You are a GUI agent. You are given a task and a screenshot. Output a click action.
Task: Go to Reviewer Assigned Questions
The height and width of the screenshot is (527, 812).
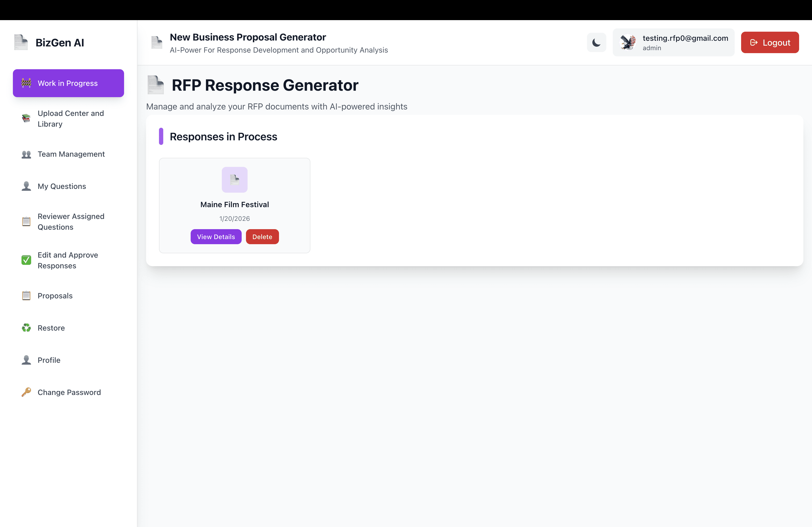coord(71,222)
